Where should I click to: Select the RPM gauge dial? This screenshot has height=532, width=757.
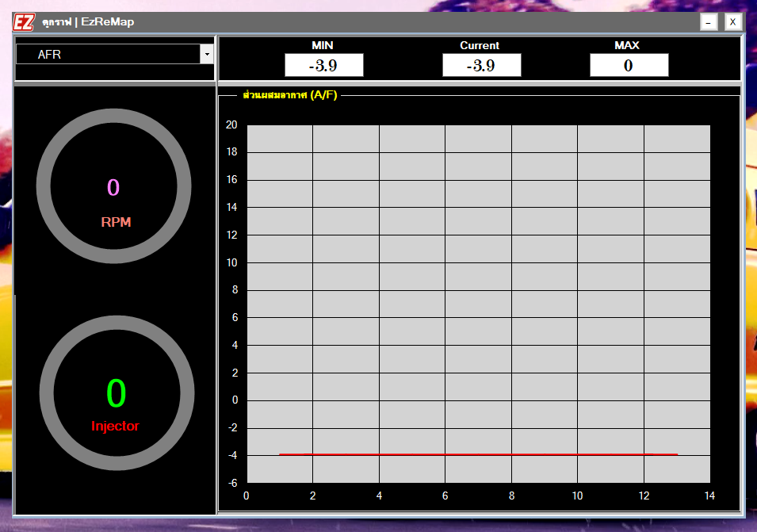pos(114,186)
